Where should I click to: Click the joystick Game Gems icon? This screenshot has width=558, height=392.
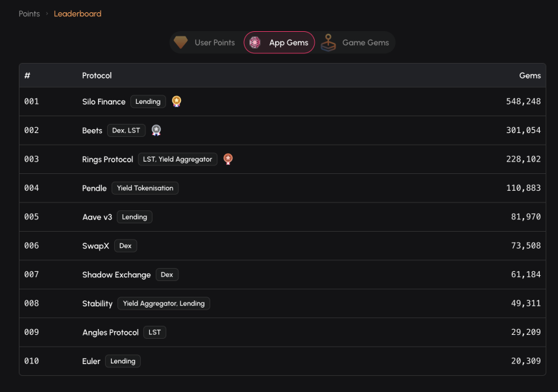click(328, 42)
